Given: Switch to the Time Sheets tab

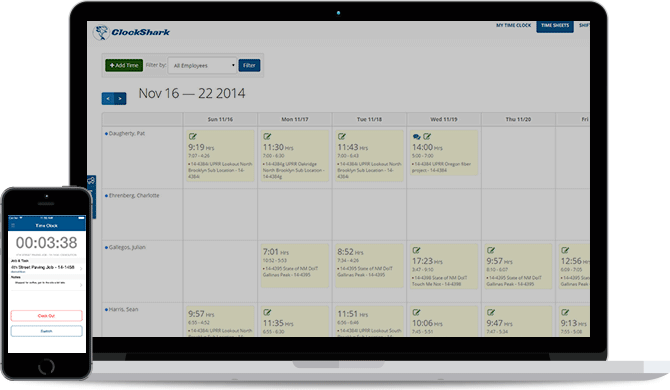Looking at the screenshot, I should (x=555, y=26).
